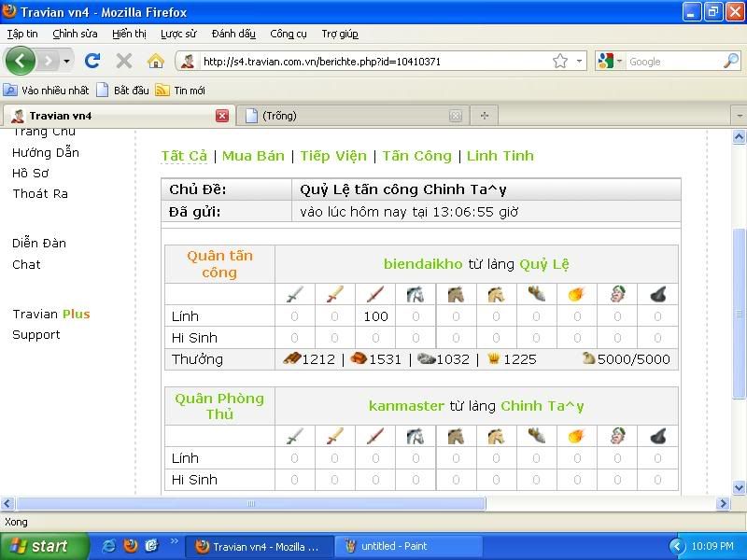
Task: Open the Support sidebar link
Action: (36, 335)
